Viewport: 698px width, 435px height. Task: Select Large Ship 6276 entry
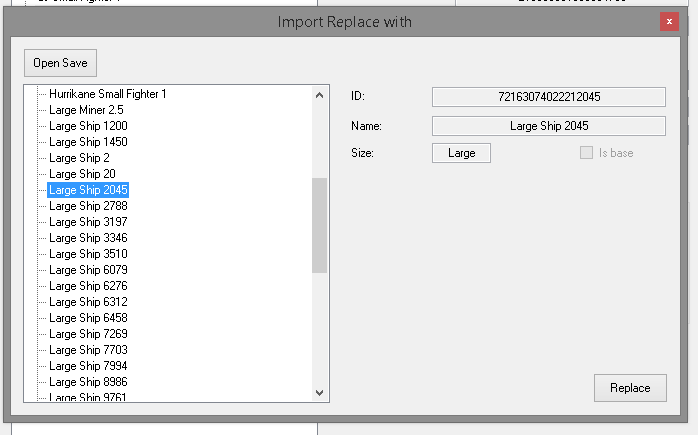pyautogui.click(x=88, y=286)
